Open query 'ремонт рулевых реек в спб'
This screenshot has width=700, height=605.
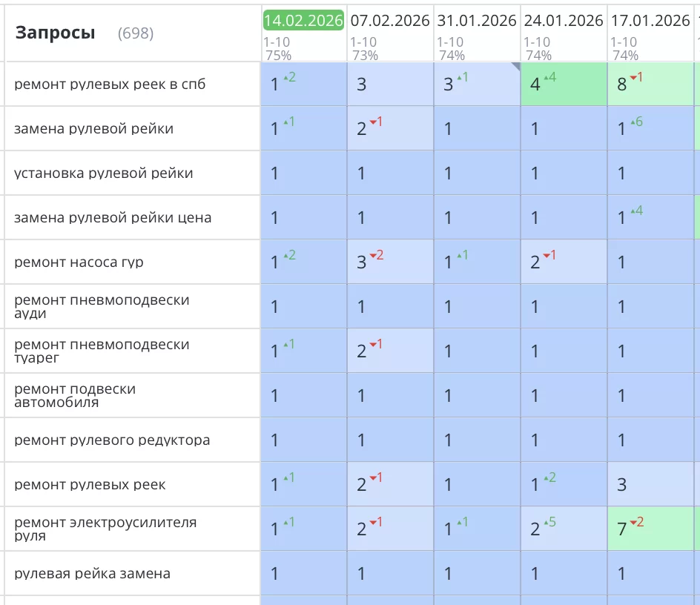pos(110,85)
